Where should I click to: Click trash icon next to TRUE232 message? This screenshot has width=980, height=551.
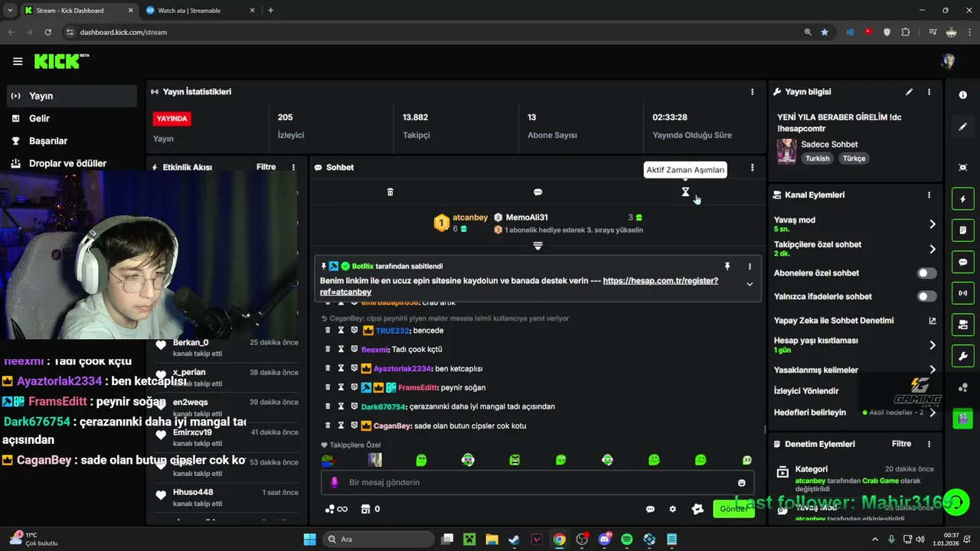[x=328, y=331]
